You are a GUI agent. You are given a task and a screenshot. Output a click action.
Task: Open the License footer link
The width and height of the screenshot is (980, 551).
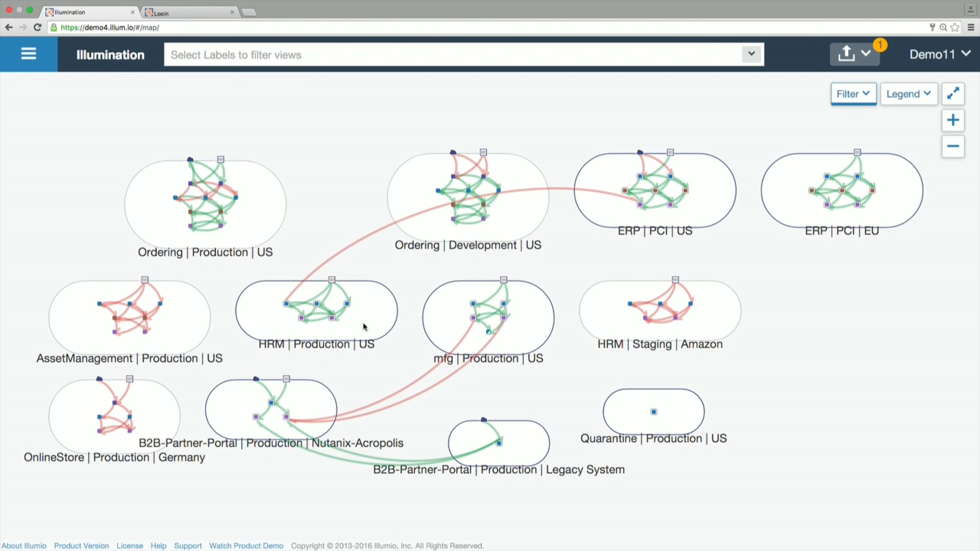coord(129,546)
